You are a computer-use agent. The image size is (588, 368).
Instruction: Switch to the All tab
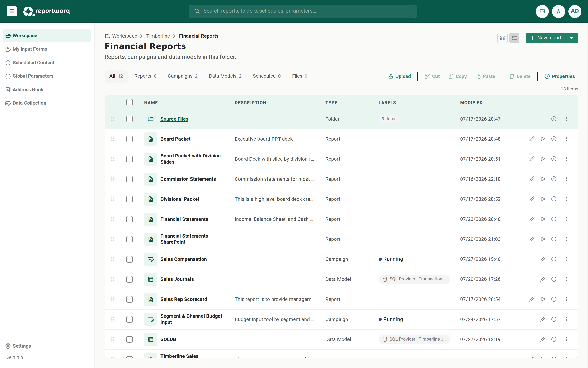[116, 76]
